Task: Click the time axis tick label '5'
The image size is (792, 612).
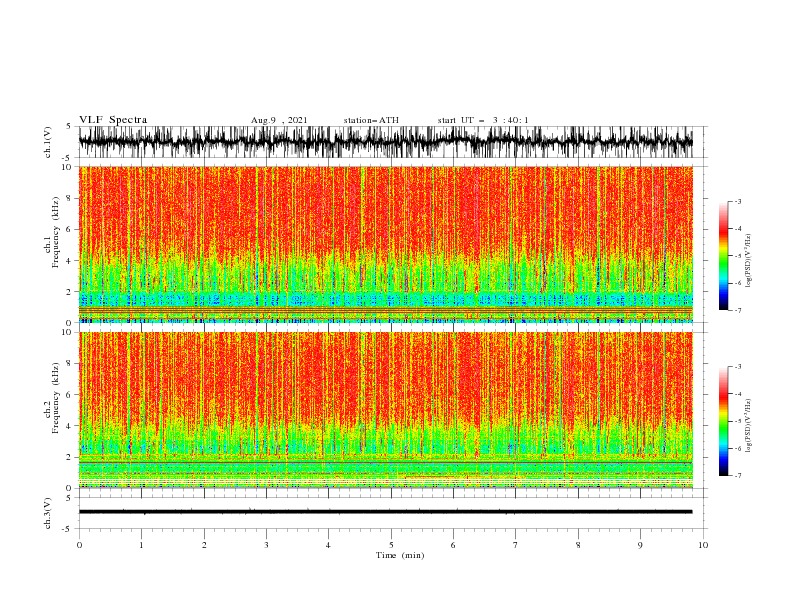Action: click(391, 545)
